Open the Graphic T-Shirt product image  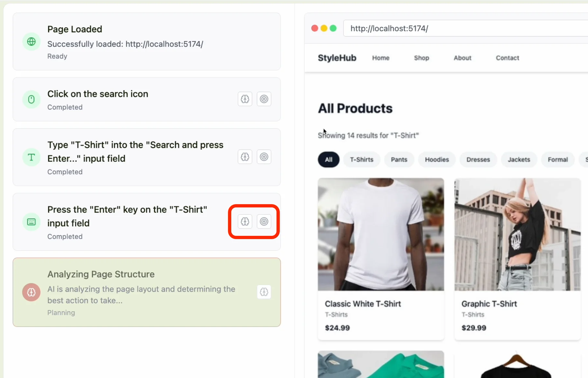point(517,234)
